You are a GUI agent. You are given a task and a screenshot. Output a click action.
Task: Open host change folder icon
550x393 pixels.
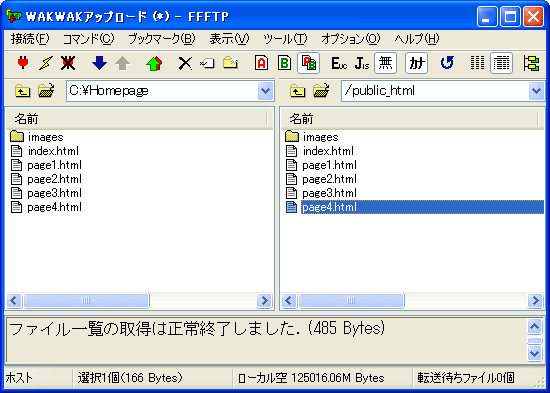[x=321, y=91]
